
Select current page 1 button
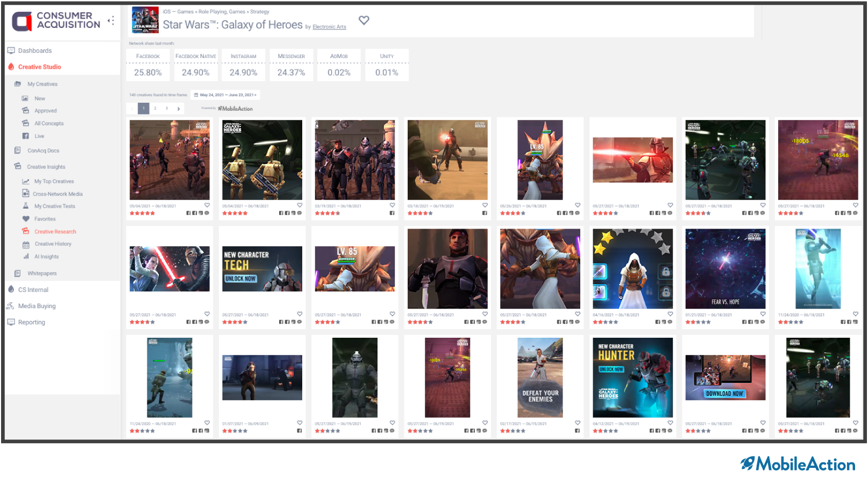click(144, 108)
